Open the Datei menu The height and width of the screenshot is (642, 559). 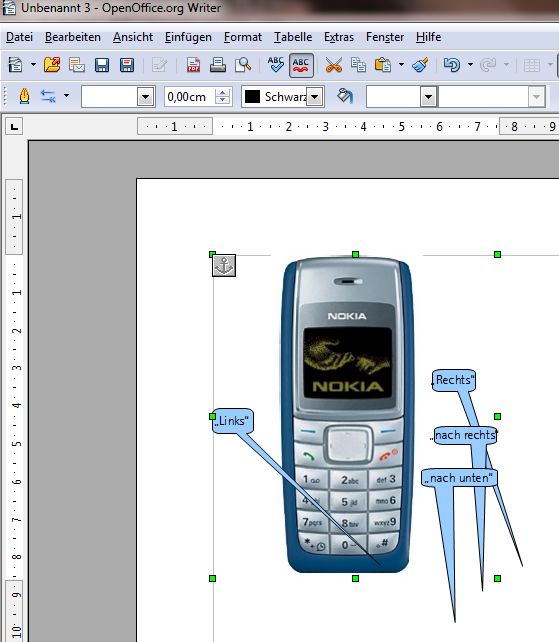[19, 37]
